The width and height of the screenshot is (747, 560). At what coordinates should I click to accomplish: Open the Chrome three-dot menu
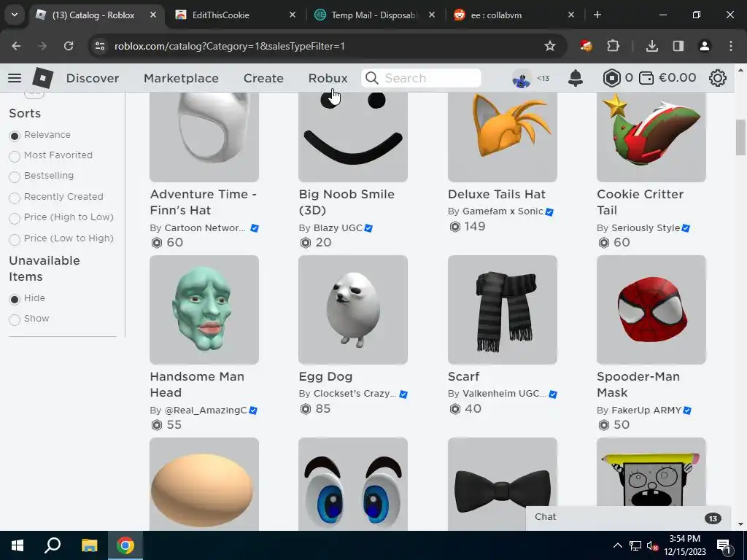tap(731, 46)
